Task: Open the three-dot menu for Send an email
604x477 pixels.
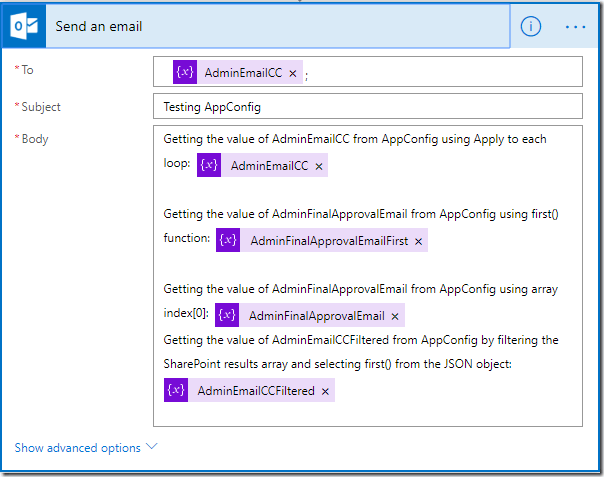Action: tap(575, 27)
